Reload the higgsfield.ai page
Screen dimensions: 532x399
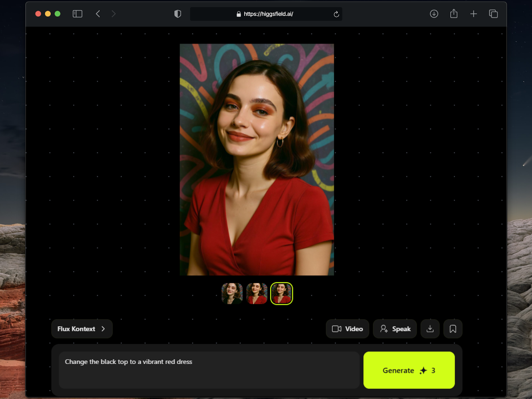pos(336,14)
